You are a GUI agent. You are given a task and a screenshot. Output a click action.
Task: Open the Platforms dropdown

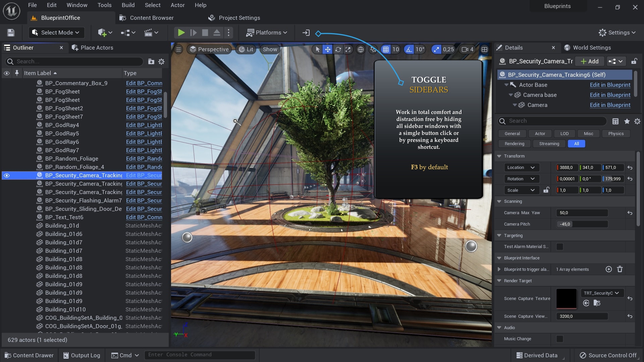pos(267,33)
